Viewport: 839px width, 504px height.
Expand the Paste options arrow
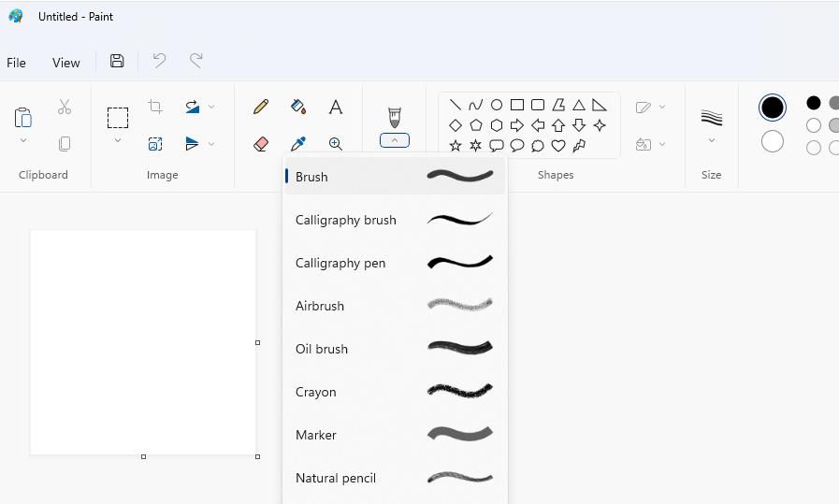[x=23, y=141]
